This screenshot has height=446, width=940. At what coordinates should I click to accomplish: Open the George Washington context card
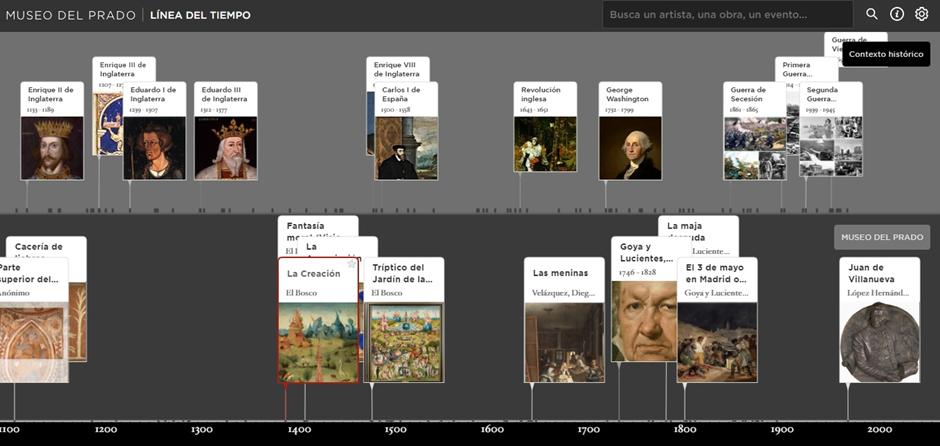630,132
